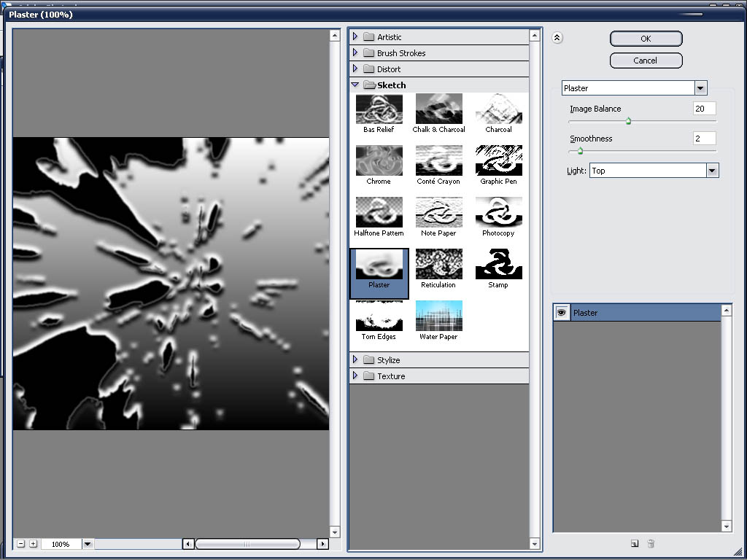
Task: Choose the Reticulation filter
Action: click(438, 265)
